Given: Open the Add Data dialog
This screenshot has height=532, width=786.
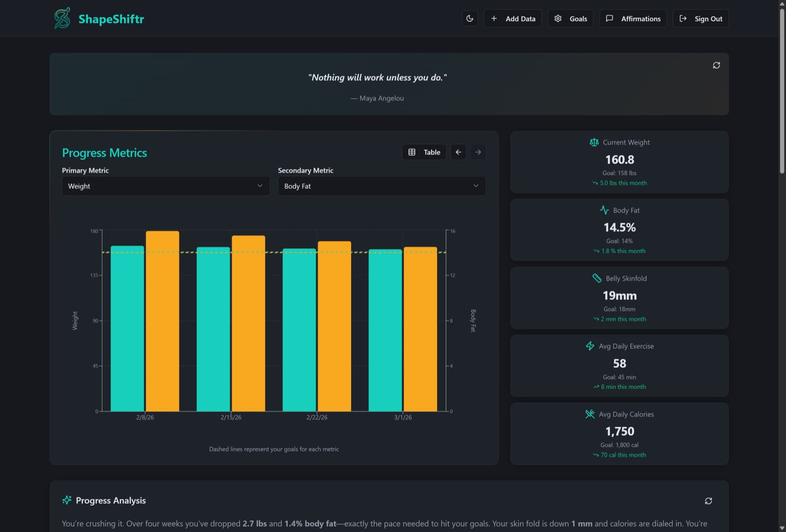Looking at the screenshot, I should (x=512, y=19).
